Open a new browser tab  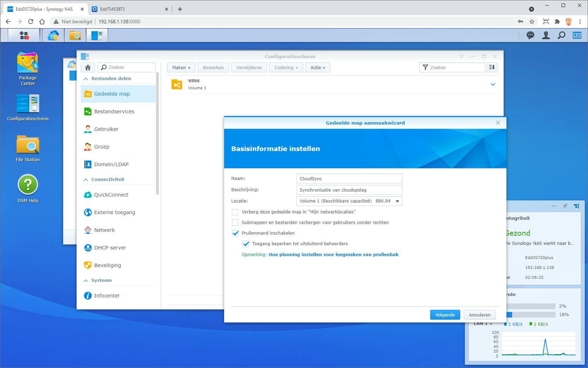180,9
